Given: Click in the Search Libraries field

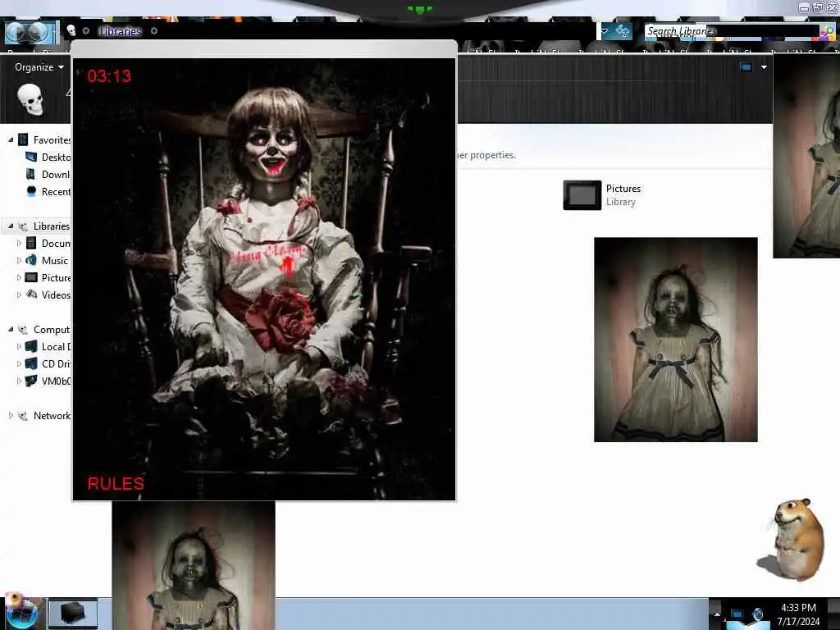Looking at the screenshot, I should pos(731,32).
